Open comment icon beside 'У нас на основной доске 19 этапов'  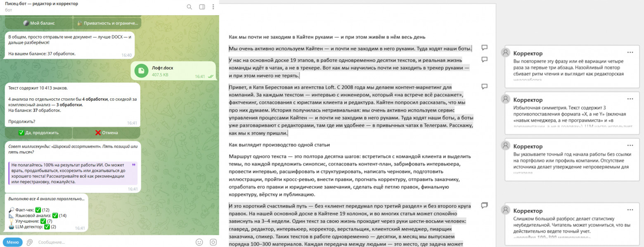point(485,59)
